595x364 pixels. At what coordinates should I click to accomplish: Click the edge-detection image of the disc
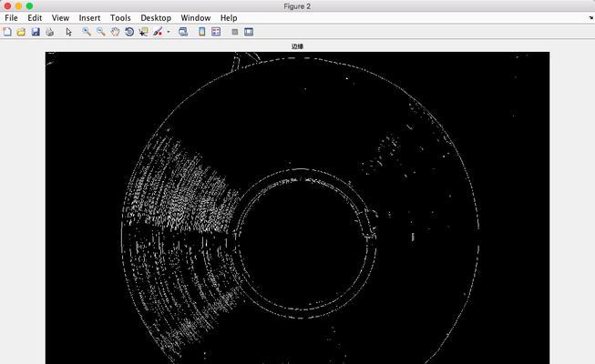tap(297, 207)
